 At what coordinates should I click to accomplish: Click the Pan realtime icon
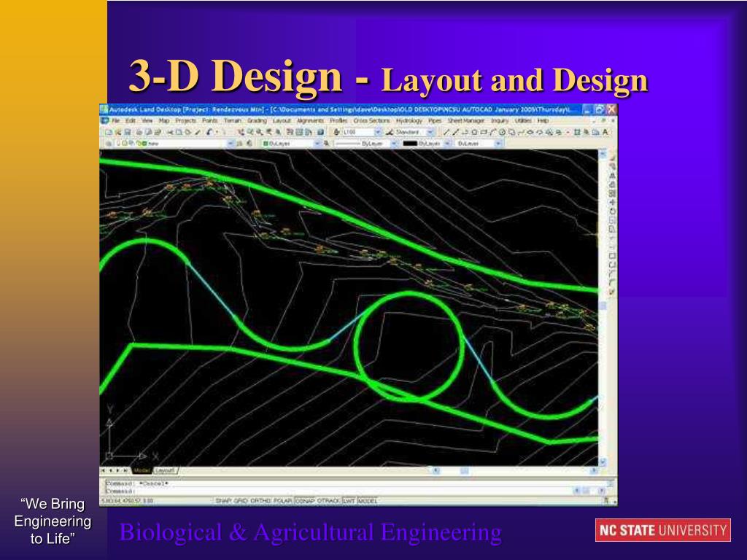click(x=241, y=132)
